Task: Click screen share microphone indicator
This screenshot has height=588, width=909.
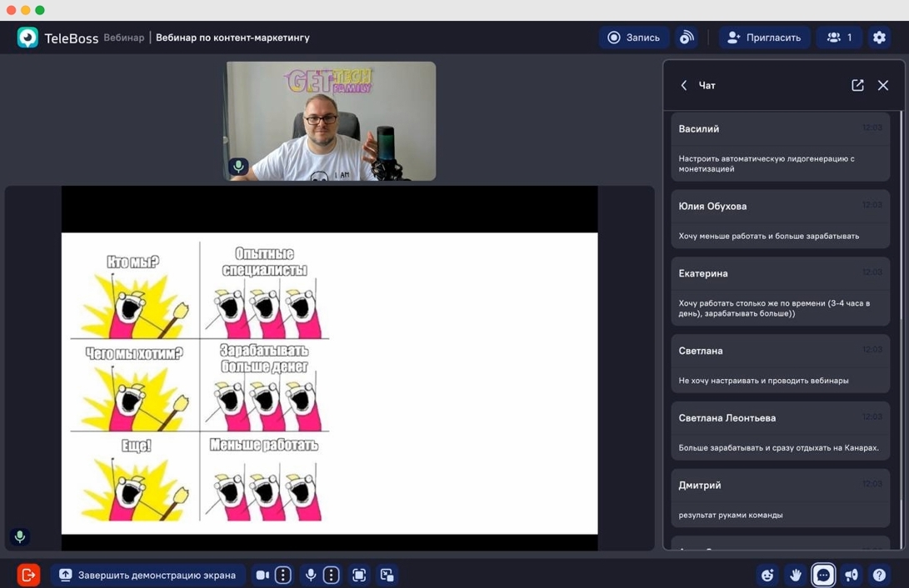Action: (20, 536)
